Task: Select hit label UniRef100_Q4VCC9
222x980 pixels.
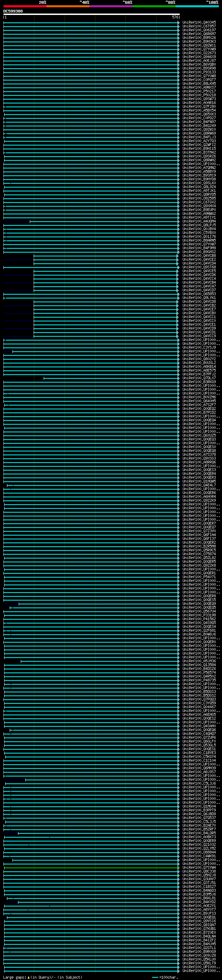Action: [199, 336]
